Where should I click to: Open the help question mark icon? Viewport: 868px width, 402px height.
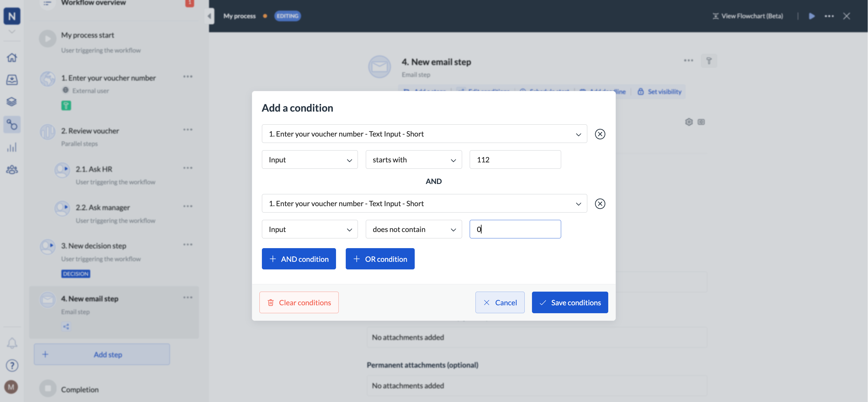pyautogui.click(x=12, y=365)
